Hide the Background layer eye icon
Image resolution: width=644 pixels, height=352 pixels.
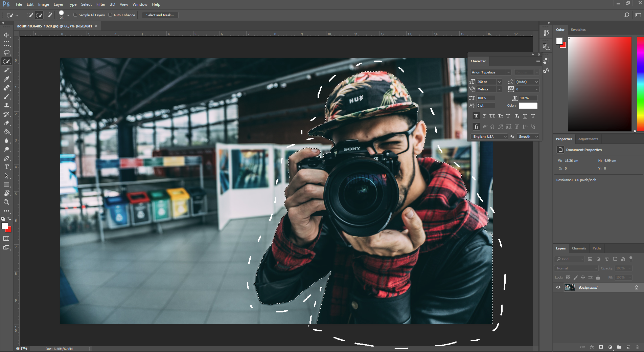[x=558, y=287]
